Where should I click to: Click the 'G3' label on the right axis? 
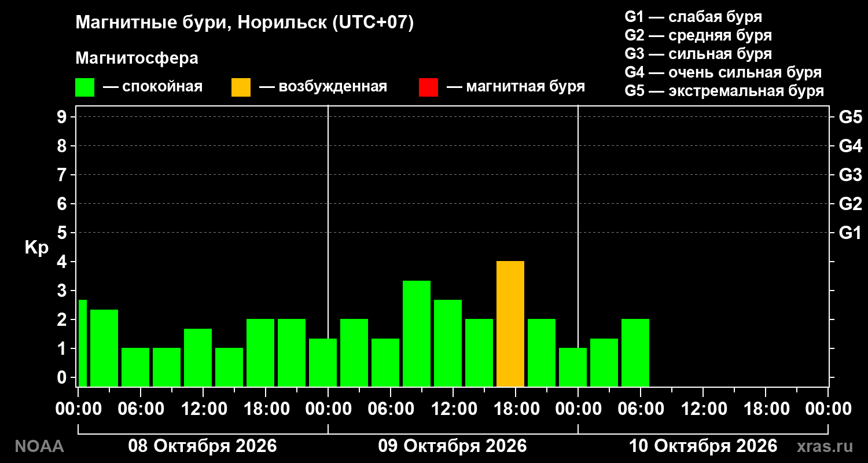point(850,175)
